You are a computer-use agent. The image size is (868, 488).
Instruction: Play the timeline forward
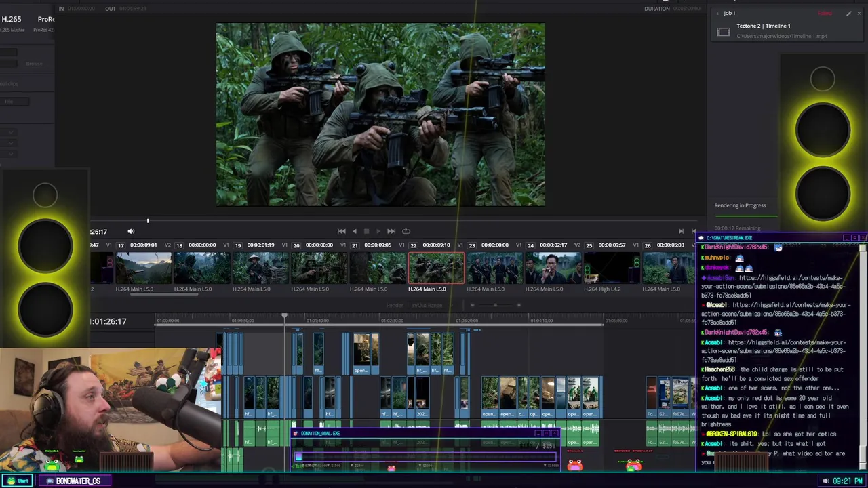(378, 231)
